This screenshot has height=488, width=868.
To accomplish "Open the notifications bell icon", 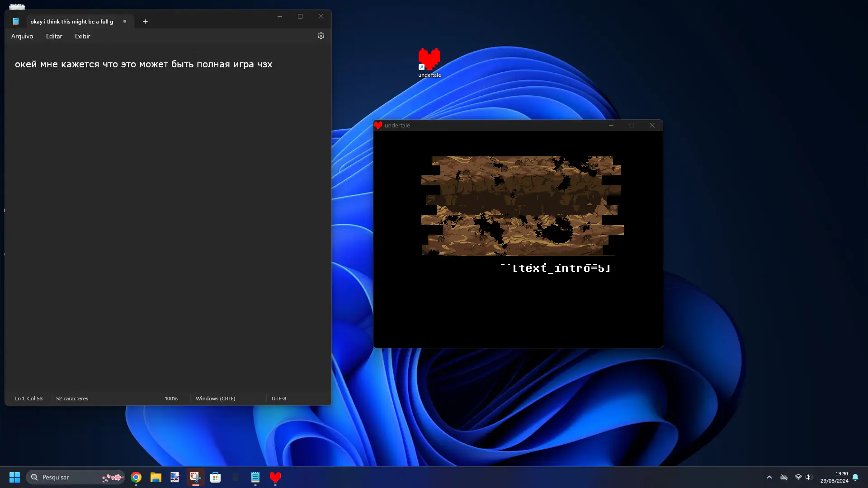I will [855, 477].
